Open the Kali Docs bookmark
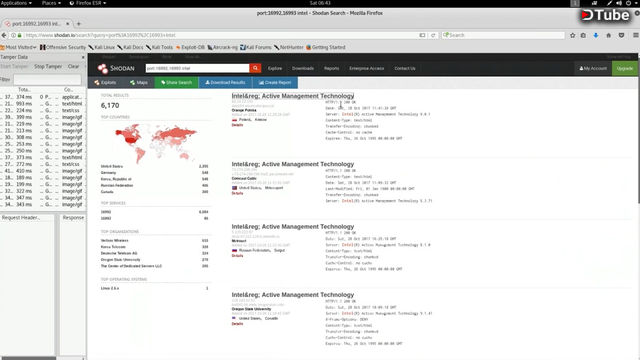This screenshot has height=360, width=640. point(130,47)
